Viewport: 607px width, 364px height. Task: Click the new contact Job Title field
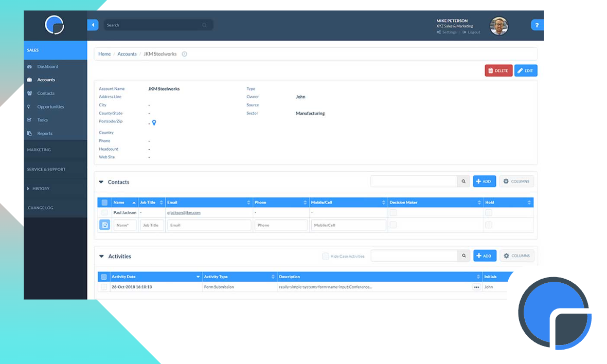tap(151, 225)
